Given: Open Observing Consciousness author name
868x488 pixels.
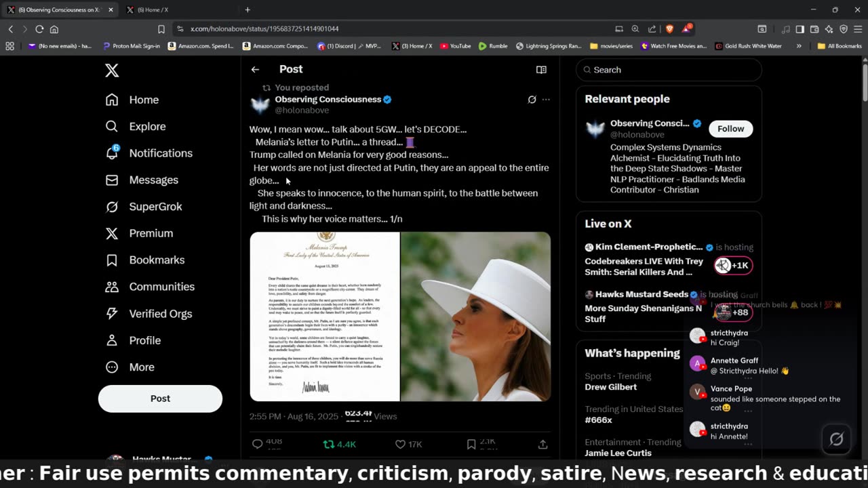Looking at the screenshot, I should [328, 99].
